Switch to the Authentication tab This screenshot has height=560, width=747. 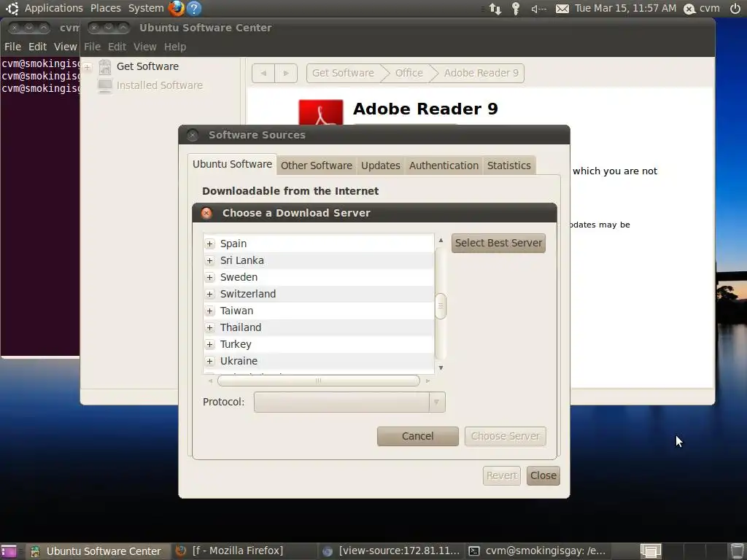pos(444,166)
